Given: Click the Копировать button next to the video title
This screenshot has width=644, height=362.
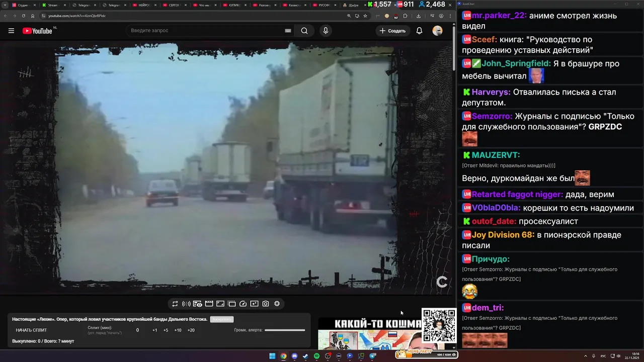Looking at the screenshot, I should (x=222, y=319).
